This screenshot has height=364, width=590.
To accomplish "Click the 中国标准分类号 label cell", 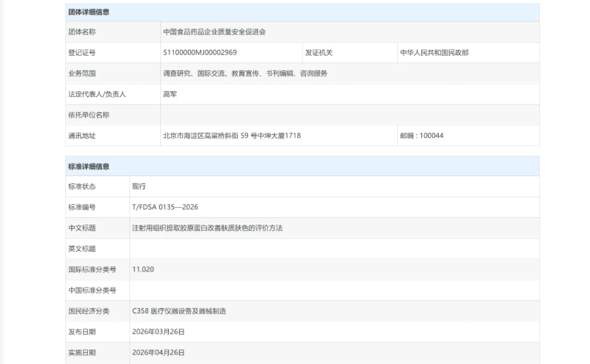I will 92,291.
